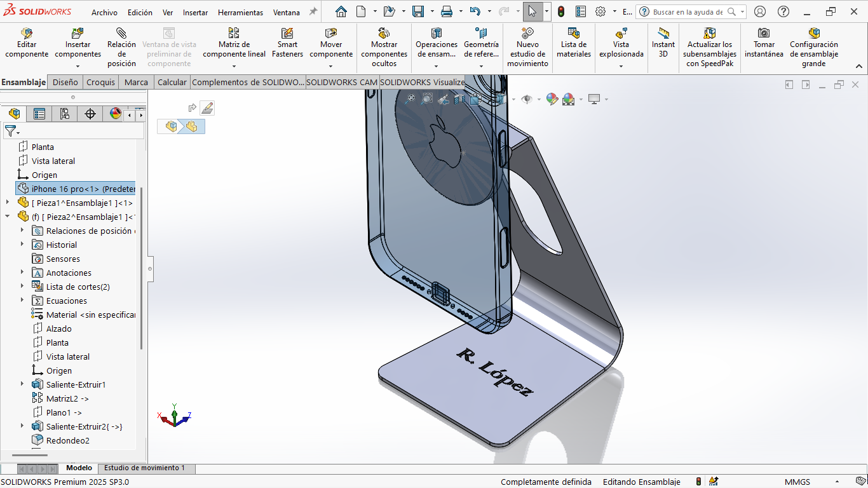Launch Smart Fasteners tool
The width and height of the screenshot is (868, 488).
(x=287, y=43)
